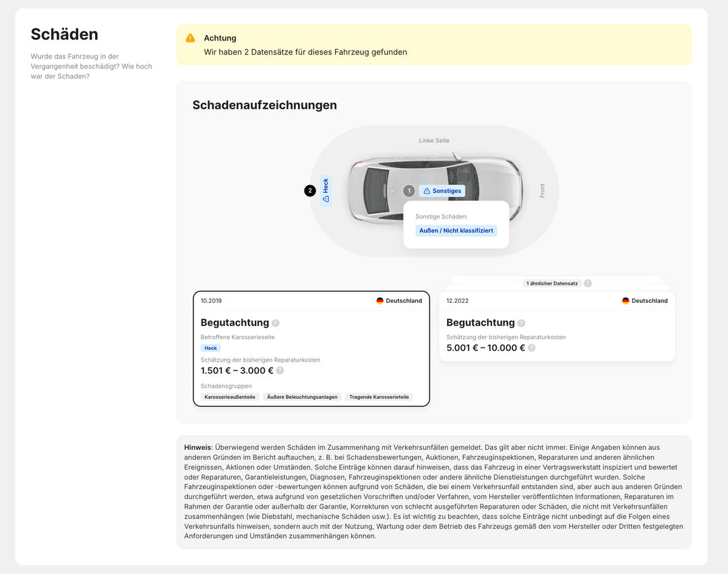Click help icon beside '1 ähnlicher Datensatz'
The height and width of the screenshot is (574, 728).
pos(588,283)
